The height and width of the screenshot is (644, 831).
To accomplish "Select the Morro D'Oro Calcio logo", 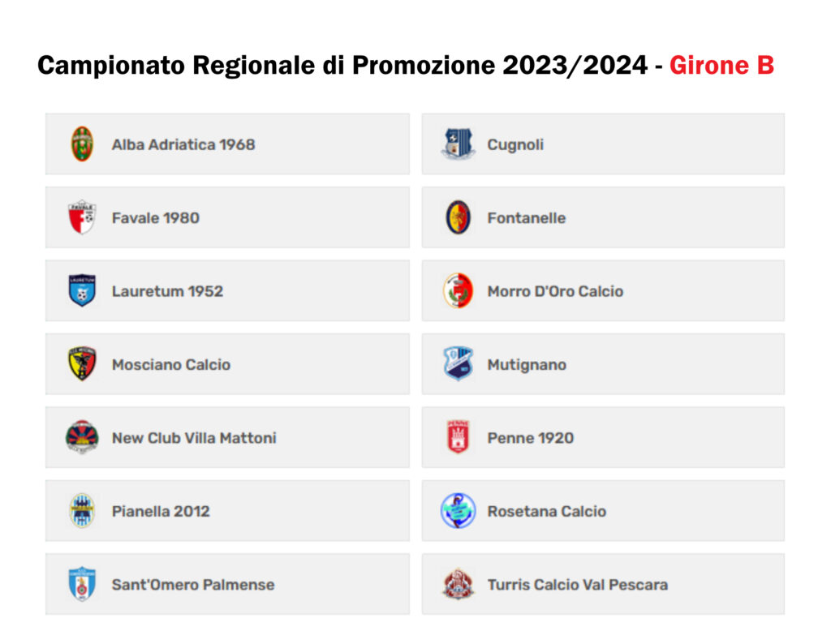I will pos(458,290).
